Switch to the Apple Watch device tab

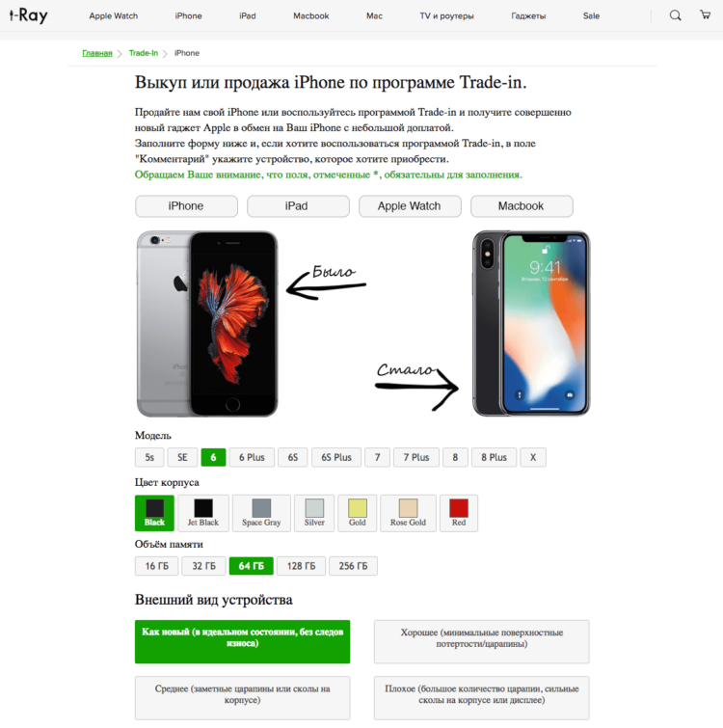click(x=410, y=206)
